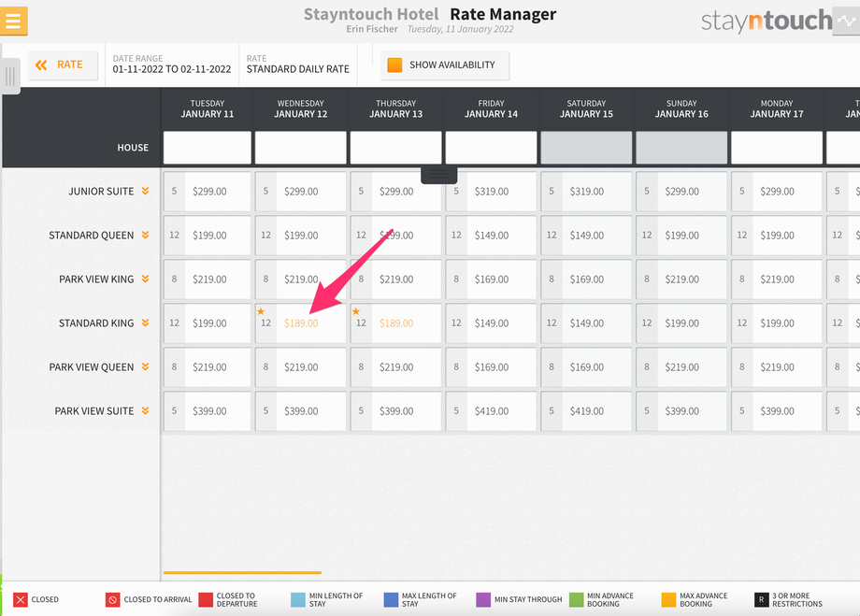This screenshot has height=616, width=860.
Task: Open the Date Range selector
Action: tap(172, 64)
